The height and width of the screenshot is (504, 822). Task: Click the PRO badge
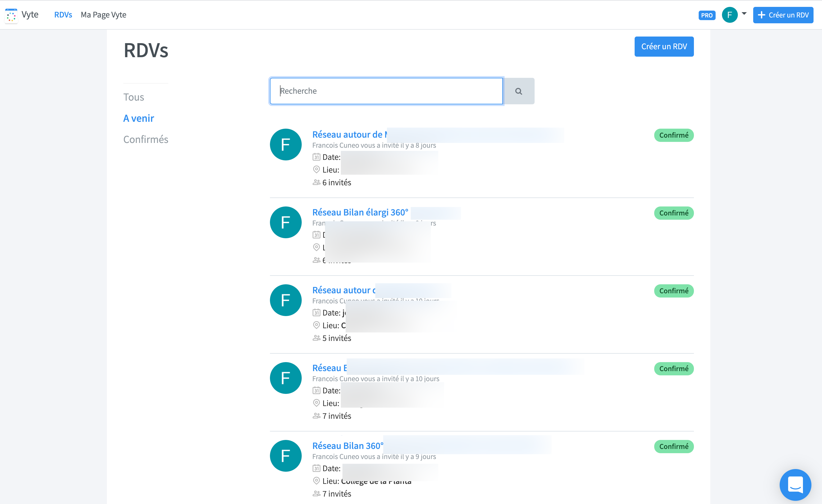point(707,15)
